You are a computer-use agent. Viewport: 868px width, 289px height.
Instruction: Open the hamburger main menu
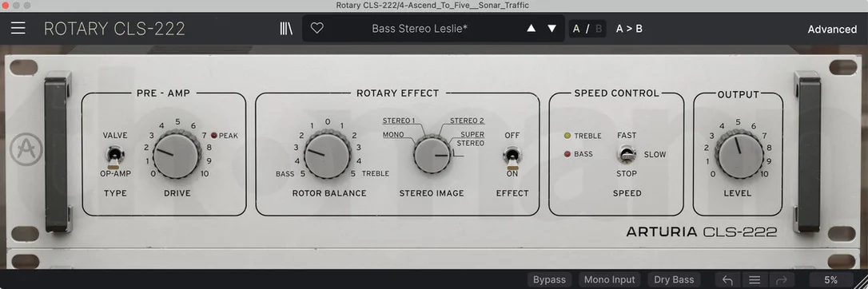coord(18,29)
